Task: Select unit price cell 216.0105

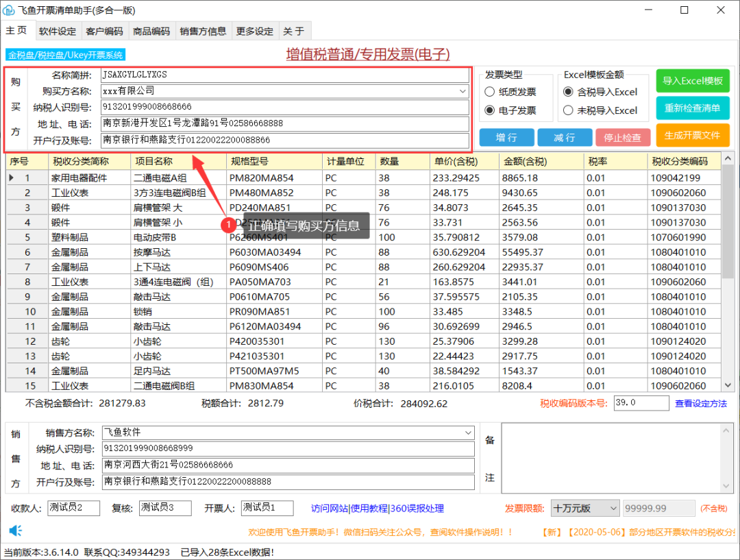Action: [x=465, y=386]
